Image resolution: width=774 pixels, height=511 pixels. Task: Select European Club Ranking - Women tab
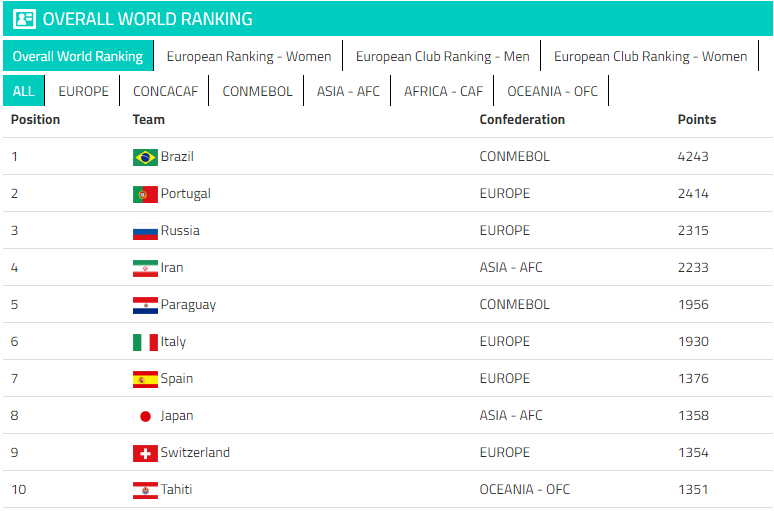650,57
